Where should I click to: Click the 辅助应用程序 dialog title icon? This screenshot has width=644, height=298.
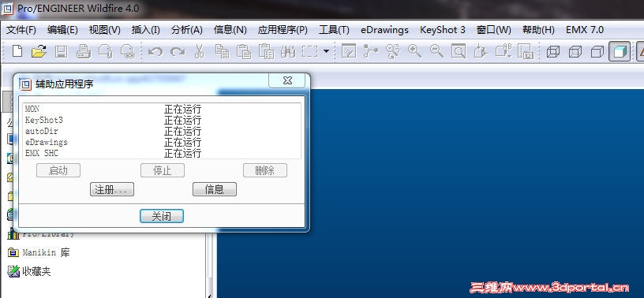point(25,84)
